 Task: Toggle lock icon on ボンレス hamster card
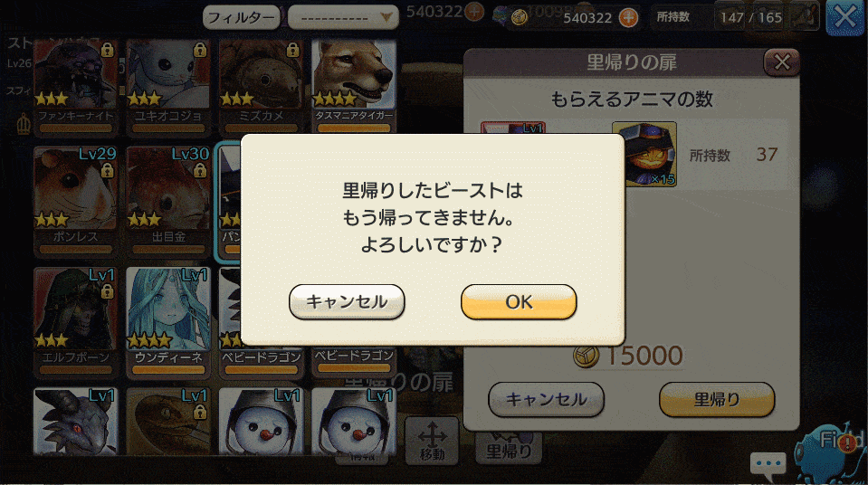(x=108, y=170)
